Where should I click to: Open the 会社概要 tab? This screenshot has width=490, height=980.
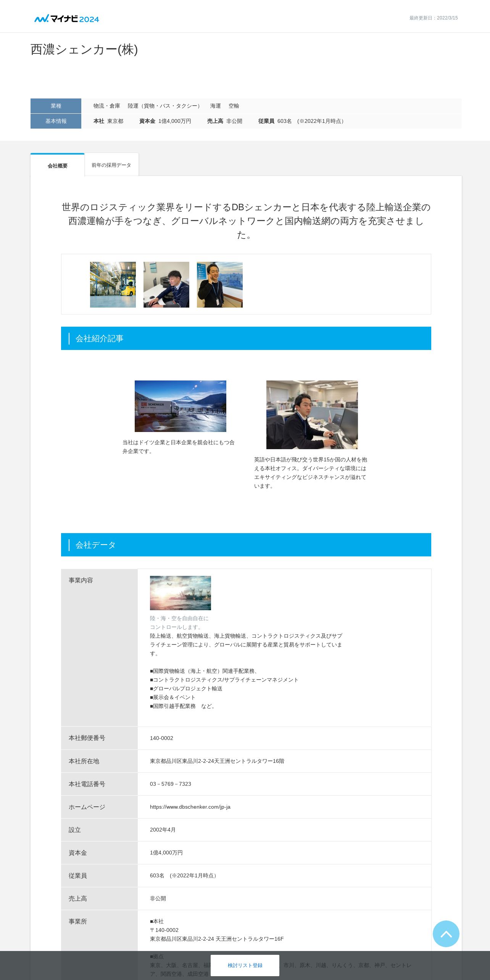58,165
